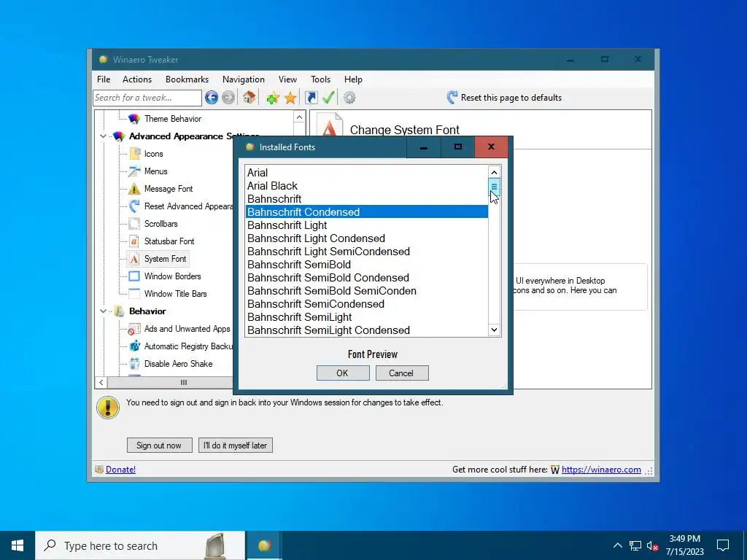747x560 pixels.
Task: Click the Statusbar Font icon
Action: [x=134, y=241]
